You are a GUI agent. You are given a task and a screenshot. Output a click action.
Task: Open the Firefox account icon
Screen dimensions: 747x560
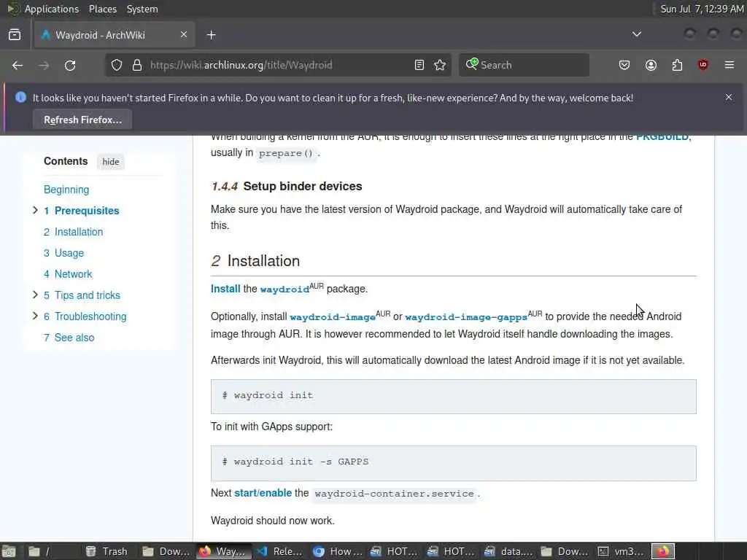(x=651, y=65)
